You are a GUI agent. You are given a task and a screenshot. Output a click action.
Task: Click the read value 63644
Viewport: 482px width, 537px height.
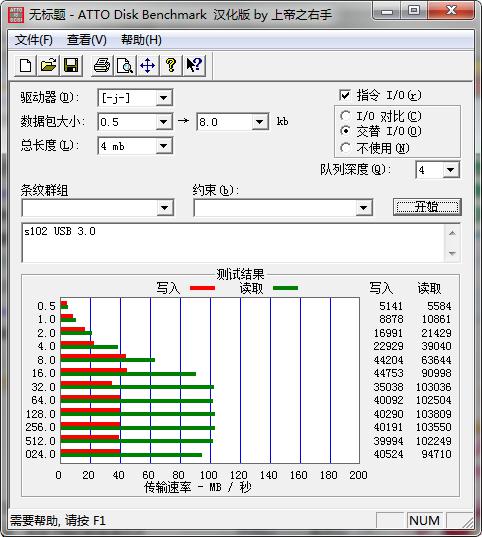(436, 360)
